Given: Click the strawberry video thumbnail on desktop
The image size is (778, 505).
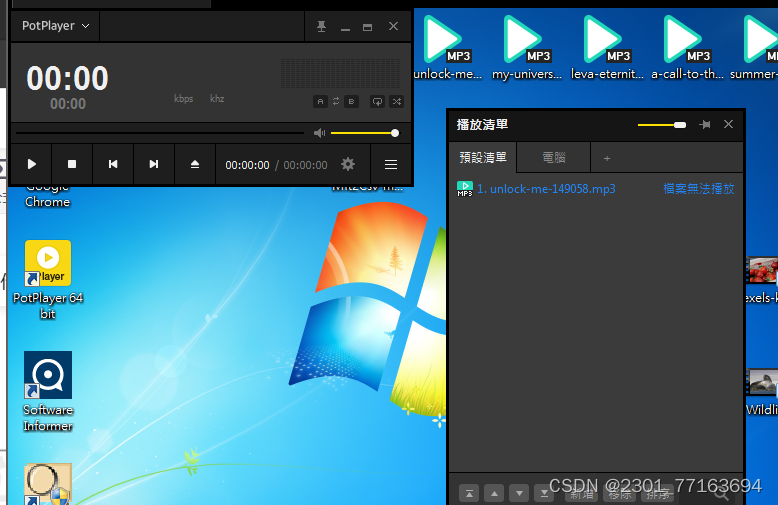Looking at the screenshot, I should coord(762,270).
